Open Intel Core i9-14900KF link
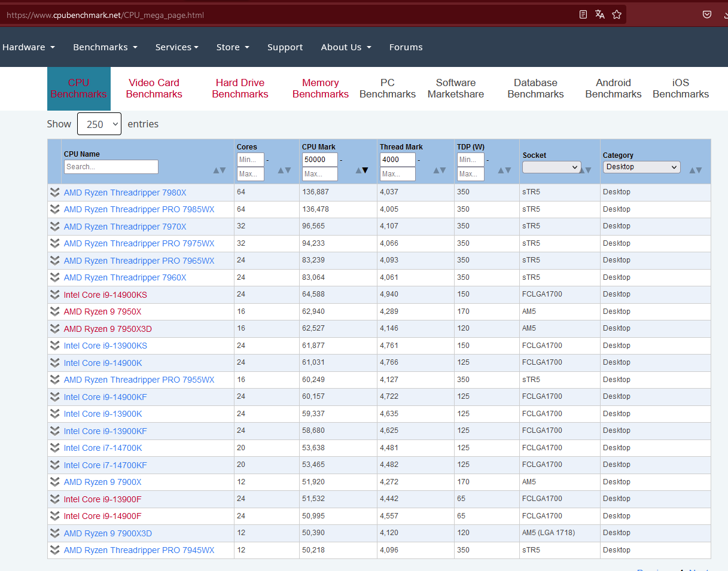The image size is (728, 571). pyautogui.click(x=105, y=397)
